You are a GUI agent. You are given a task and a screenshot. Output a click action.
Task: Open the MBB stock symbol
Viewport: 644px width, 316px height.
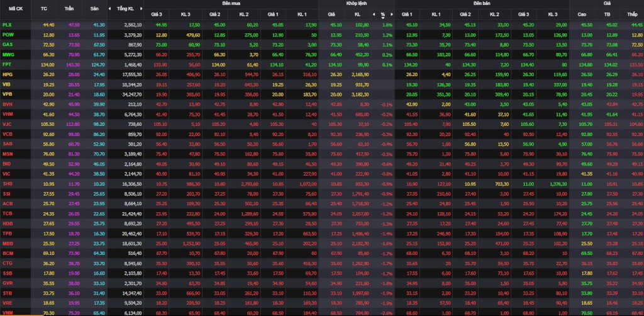pos(8,243)
